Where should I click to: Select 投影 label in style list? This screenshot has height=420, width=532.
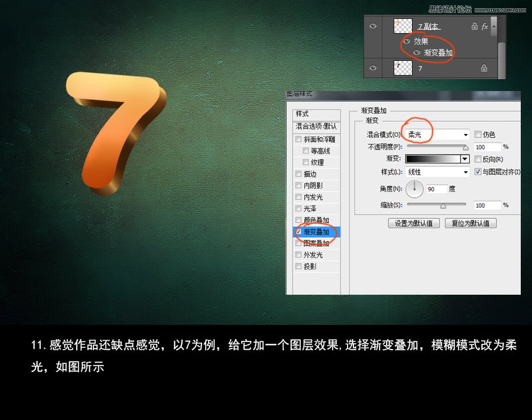coord(310,266)
